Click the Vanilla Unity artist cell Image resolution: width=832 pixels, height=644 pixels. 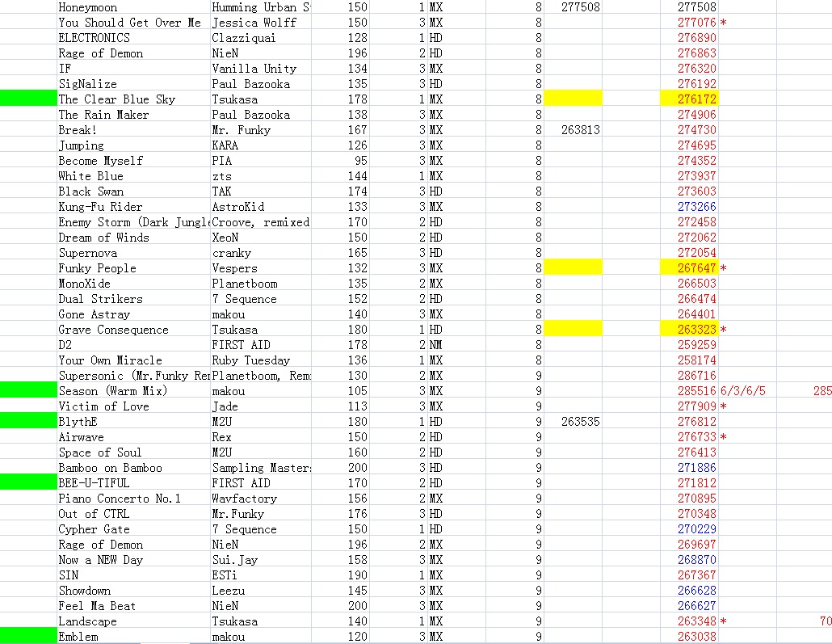[261, 69]
